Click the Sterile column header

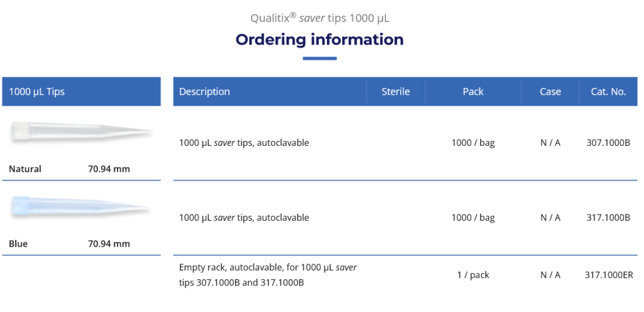(x=396, y=92)
